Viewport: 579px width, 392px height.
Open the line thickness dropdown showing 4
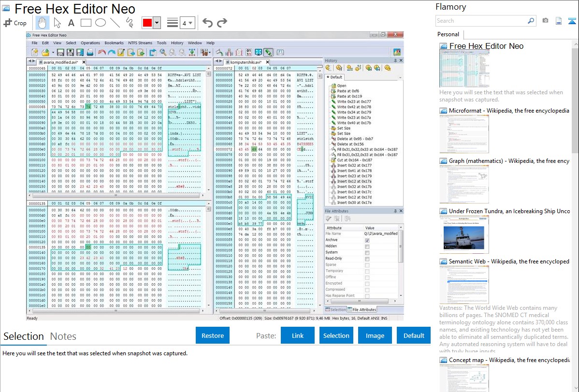(x=187, y=23)
